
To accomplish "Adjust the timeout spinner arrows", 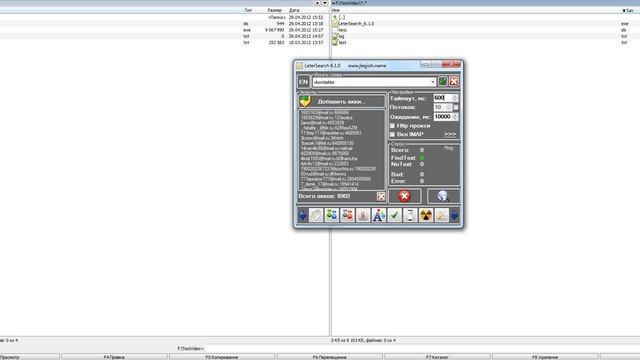I will pos(456,98).
